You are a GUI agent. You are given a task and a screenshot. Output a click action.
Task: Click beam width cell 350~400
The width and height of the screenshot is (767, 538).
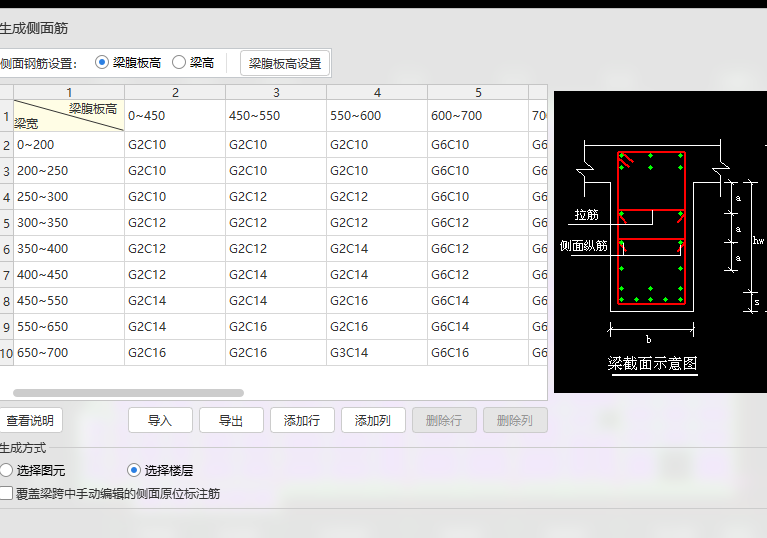click(69, 248)
